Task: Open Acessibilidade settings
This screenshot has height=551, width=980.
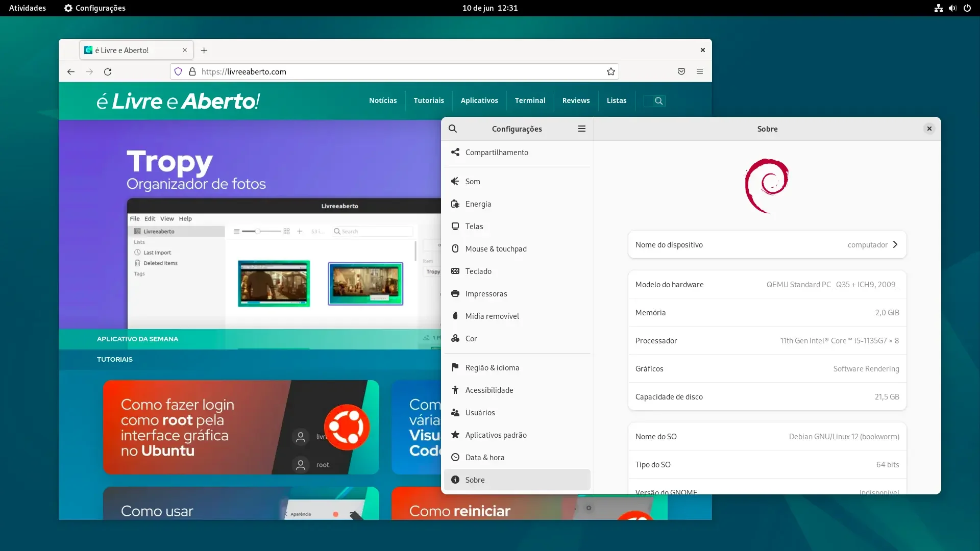Action: coord(517,390)
